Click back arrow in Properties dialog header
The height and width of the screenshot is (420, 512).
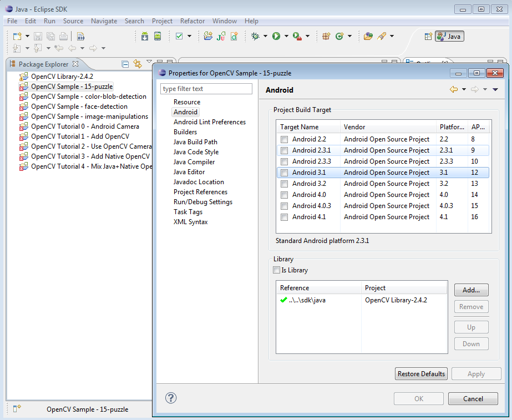pos(454,89)
